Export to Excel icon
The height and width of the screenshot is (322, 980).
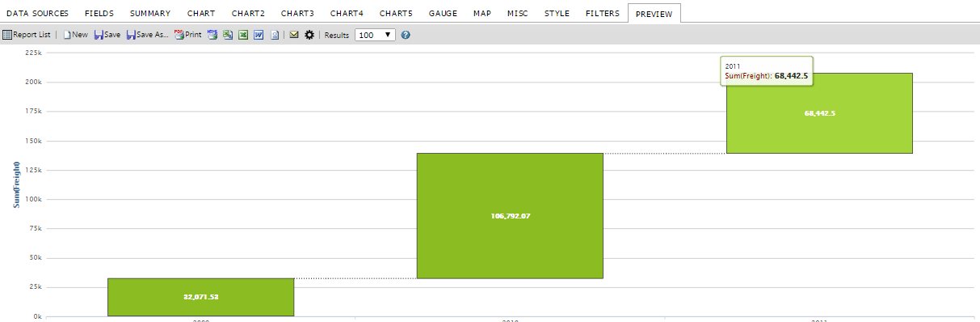[x=243, y=36]
